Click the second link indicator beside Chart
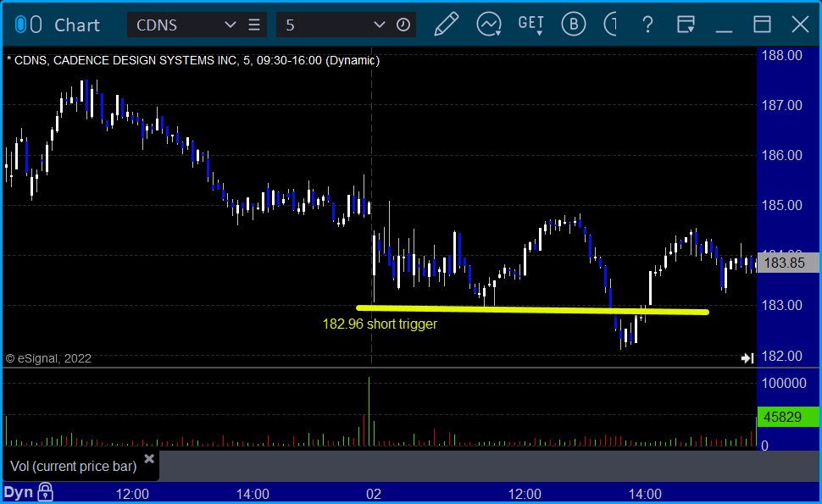 tap(36, 25)
